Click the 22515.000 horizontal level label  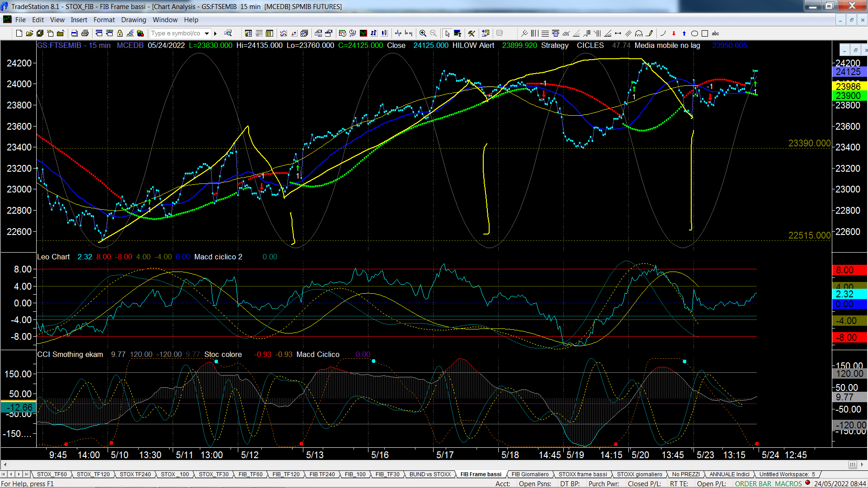(809, 235)
